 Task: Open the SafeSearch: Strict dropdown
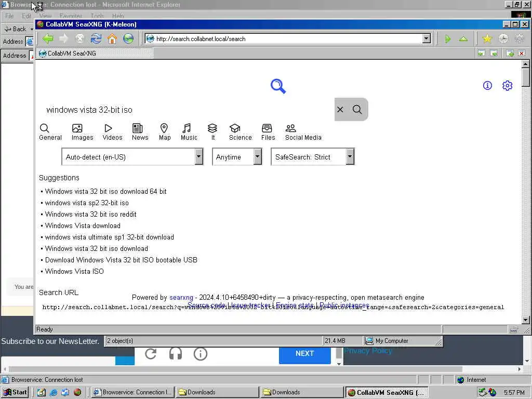click(x=312, y=157)
